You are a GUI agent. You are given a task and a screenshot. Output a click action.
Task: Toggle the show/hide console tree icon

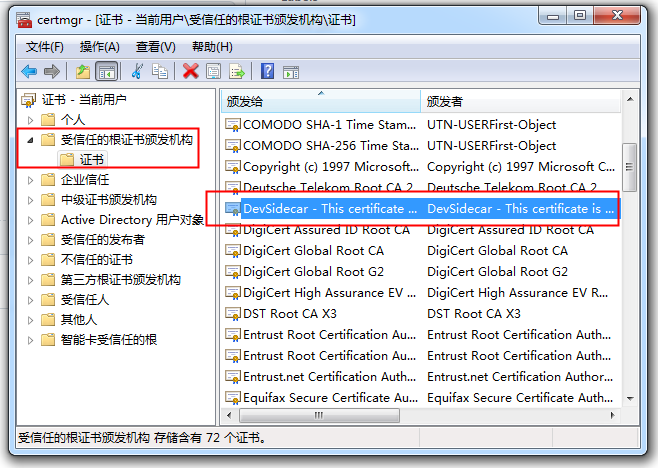[107, 71]
